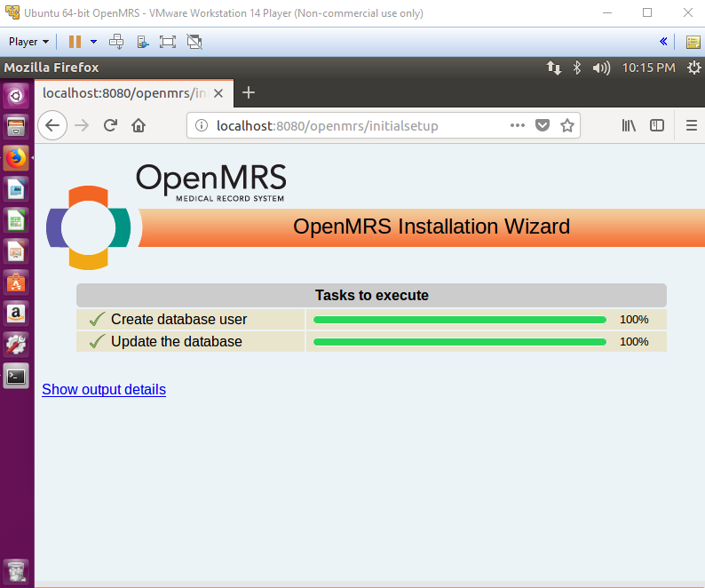Bookmark this page with star icon
The image size is (705, 588).
(567, 125)
